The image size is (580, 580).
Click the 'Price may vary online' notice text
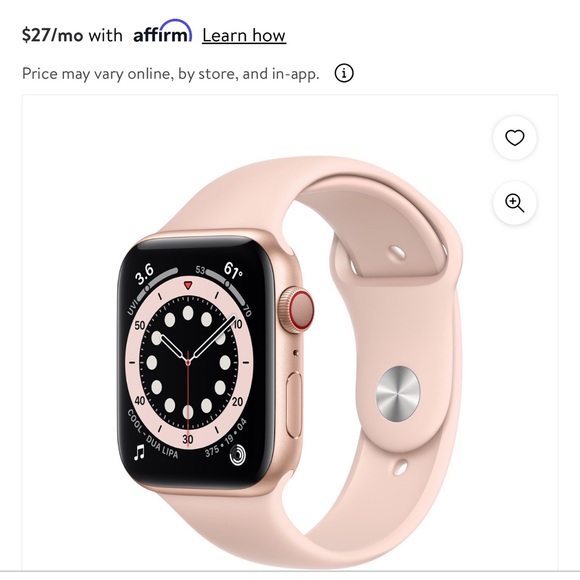tap(171, 74)
